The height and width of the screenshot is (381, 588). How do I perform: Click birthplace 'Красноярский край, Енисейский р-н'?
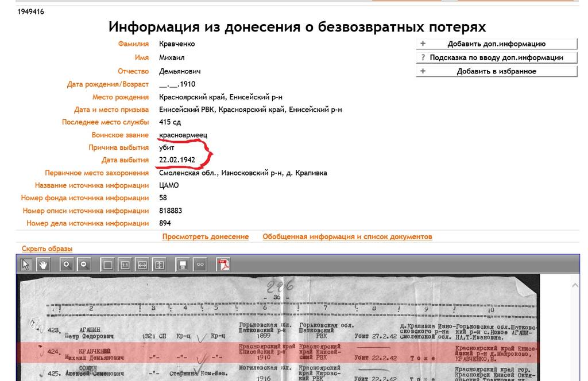(x=220, y=97)
